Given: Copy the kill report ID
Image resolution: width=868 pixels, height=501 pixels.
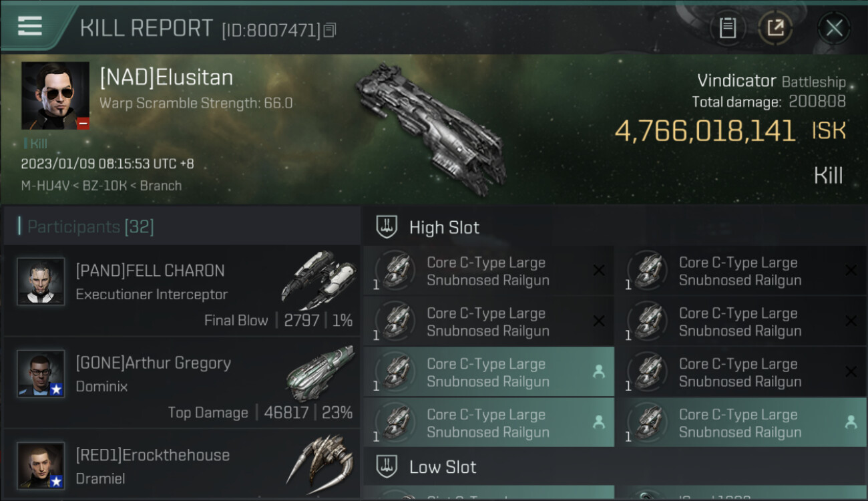Looking at the screenshot, I should pyautogui.click(x=330, y=30).
